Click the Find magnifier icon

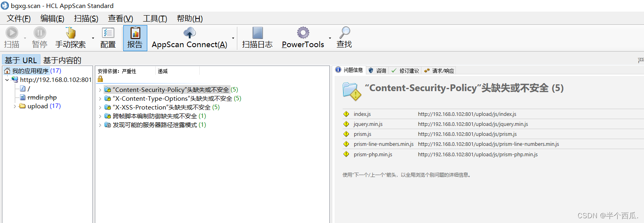tap(344, 33)
